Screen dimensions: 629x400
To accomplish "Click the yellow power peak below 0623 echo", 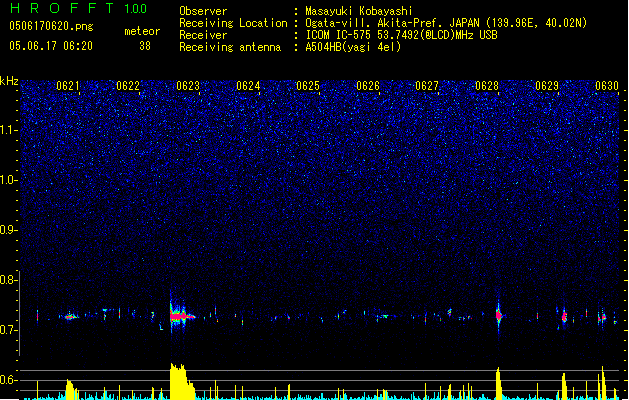I will 182,381.
